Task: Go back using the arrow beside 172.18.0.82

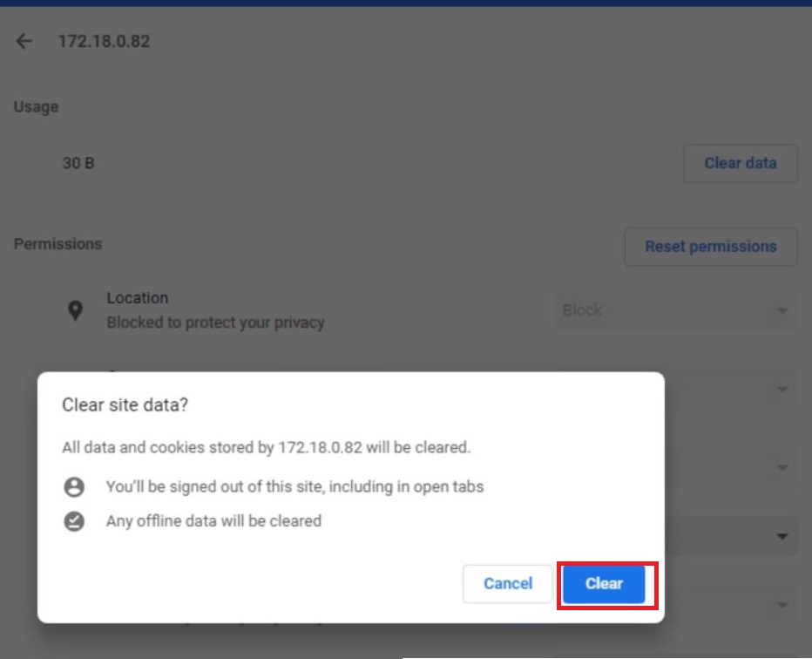Action: (x=24, y=41)
